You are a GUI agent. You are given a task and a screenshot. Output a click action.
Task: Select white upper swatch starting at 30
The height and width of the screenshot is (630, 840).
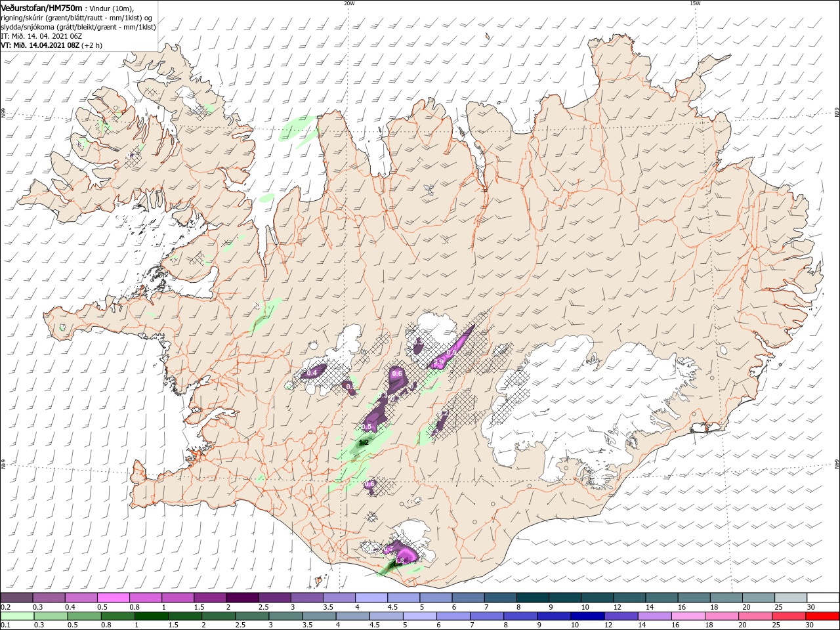823,598
